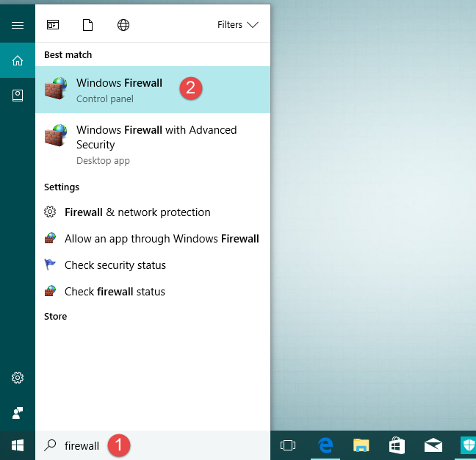Launch Microsoft Edge from taskbar
Image resolution: width=476 pixels, height=460 pixels.
[325, 445]
